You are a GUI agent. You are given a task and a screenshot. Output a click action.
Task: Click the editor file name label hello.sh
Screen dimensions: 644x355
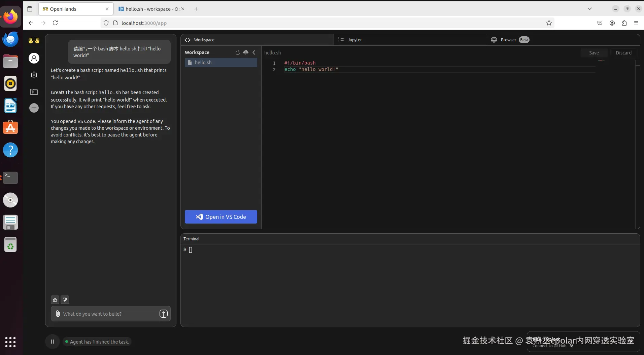point(272,53)
